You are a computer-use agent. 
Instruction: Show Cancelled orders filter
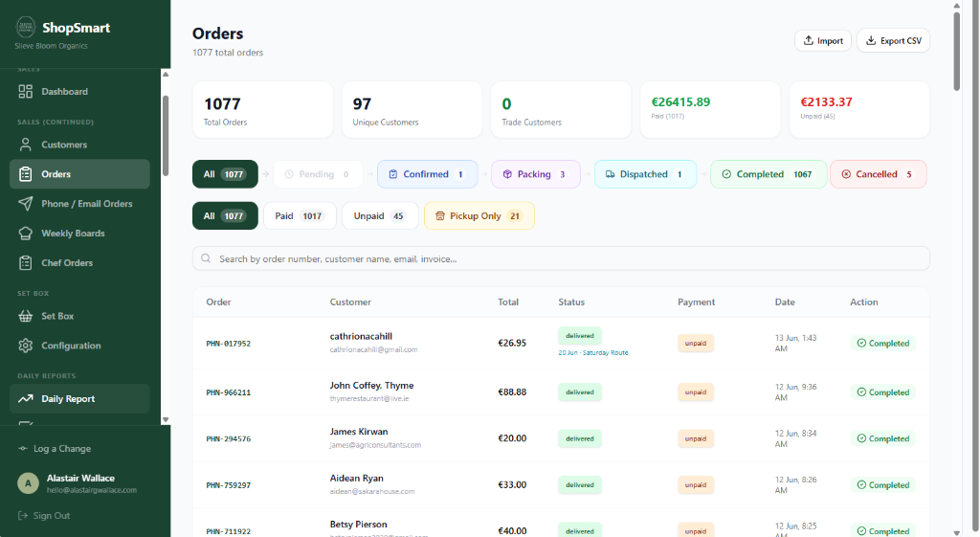[x=879, y=174]
